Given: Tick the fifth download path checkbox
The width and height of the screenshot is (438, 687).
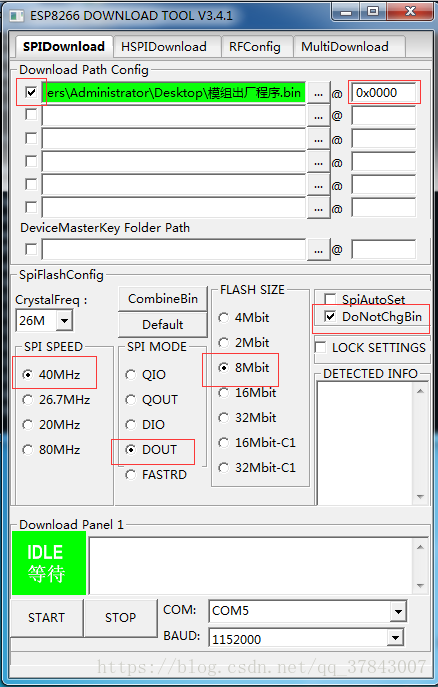Looking at the screenshot, I should point(31,184).
